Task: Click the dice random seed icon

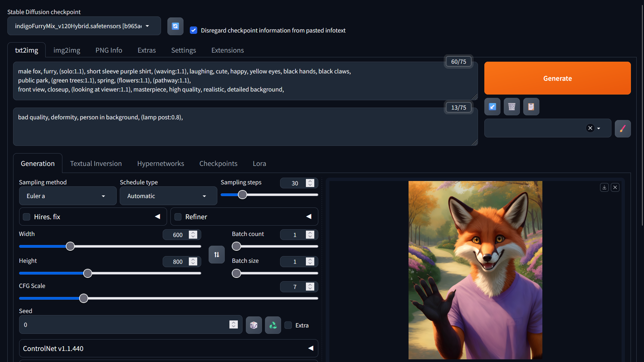Action: [x=254, y=325]
